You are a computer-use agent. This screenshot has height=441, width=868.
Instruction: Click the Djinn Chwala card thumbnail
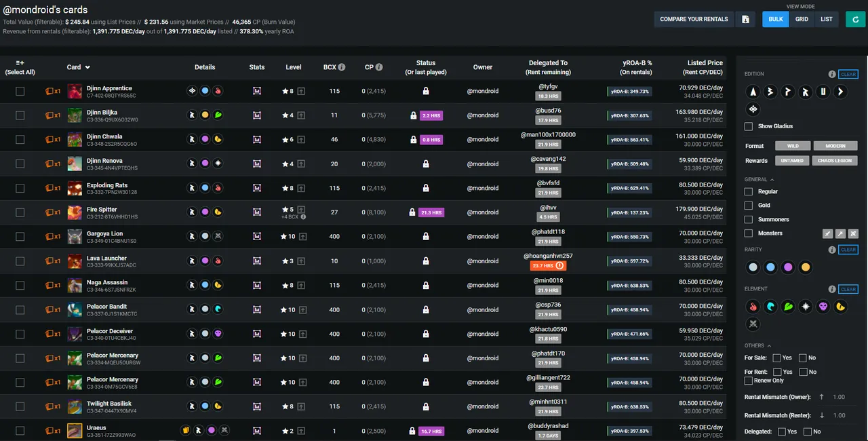pos(75,140)
